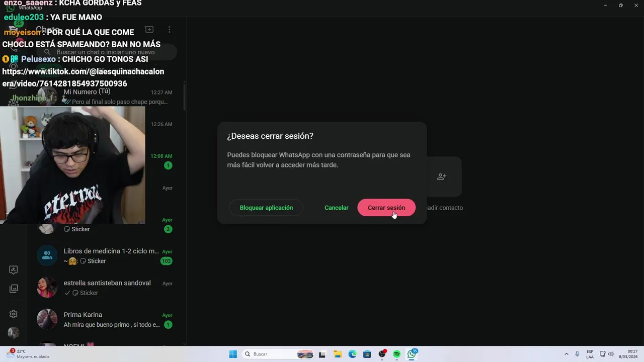Click the unread badge on Prima Karina
This screenshot has width=644, height=362.
click(168, 325)
